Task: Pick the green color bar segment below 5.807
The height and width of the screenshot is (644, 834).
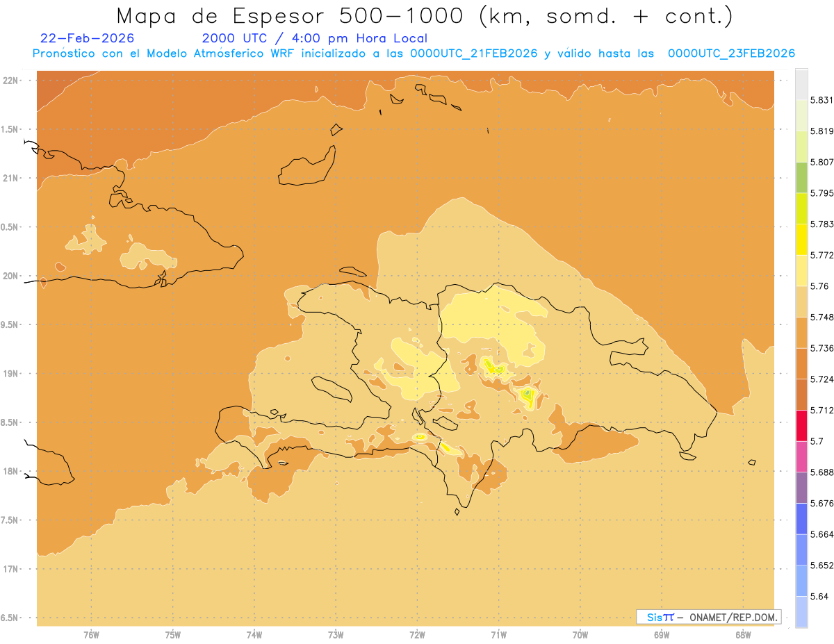Action: (801, 177)
